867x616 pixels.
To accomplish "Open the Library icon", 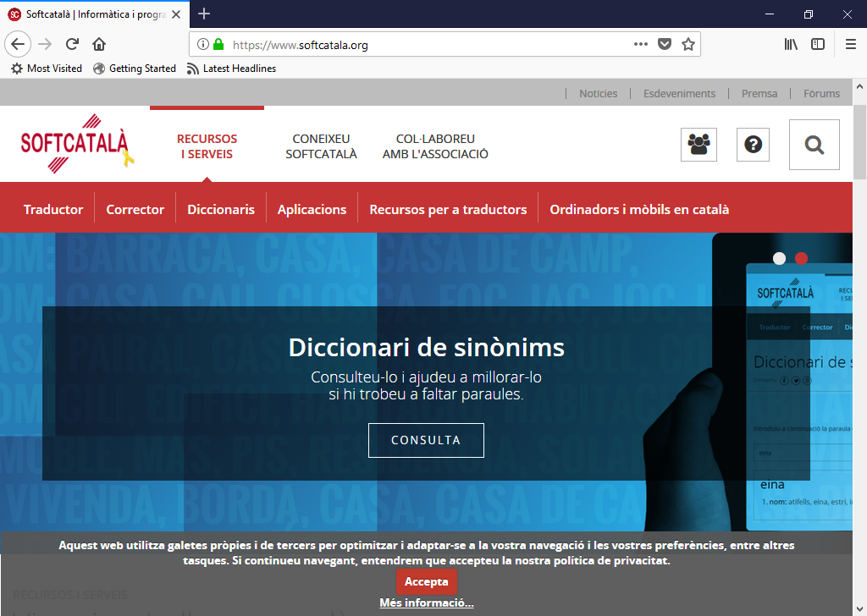I will 791,44.
